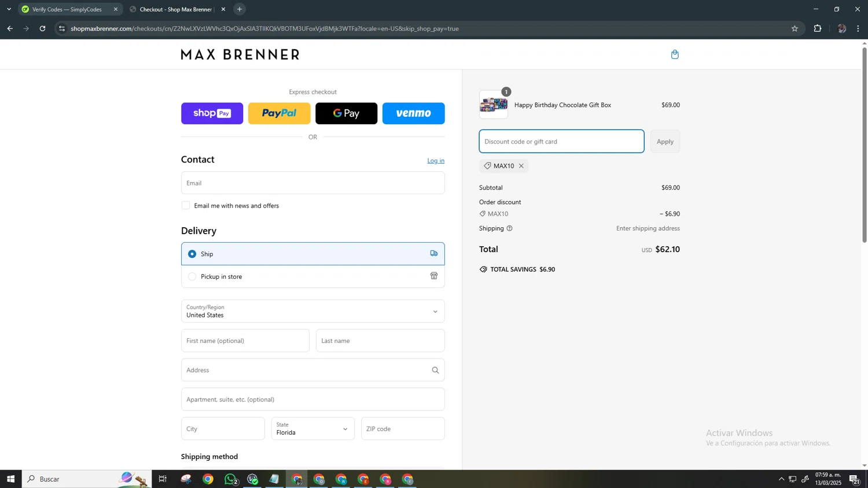868x488 pixels.
Task: Open a new browser tab
Action: coord(240,9)
